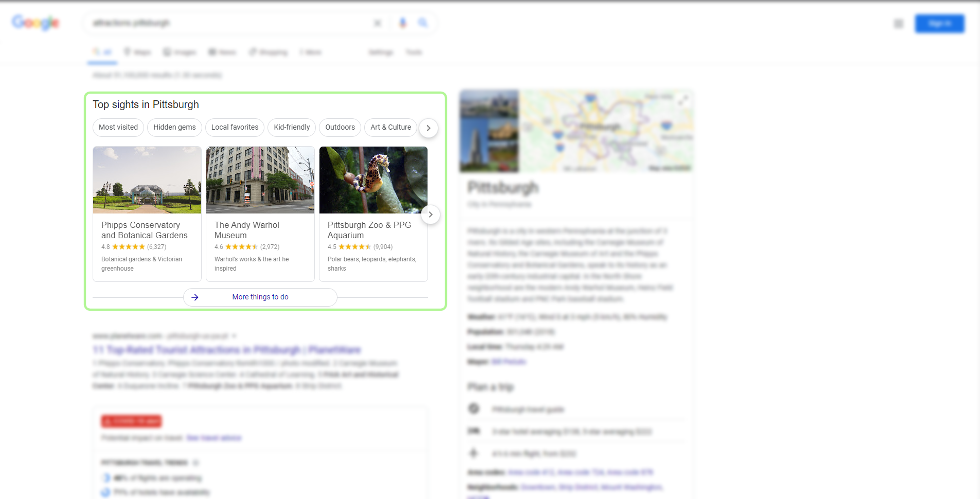This screenshot has width=980, height=499.
Task: Open the Google apps grid icon
Action: coord(899,24)
